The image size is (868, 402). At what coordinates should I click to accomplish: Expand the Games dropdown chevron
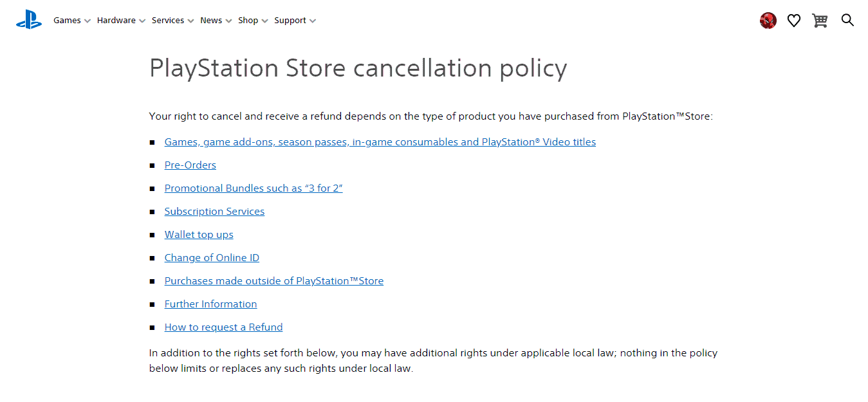click(x=88, y=21)
